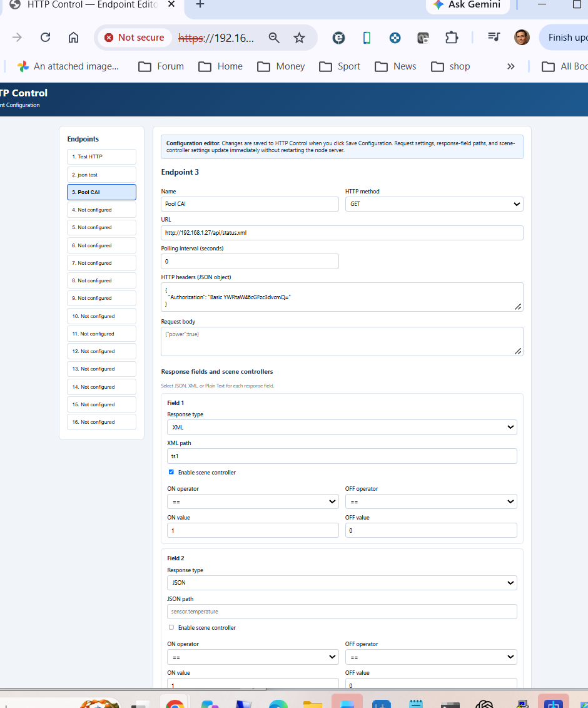
Task: Open the profile avatar menu
Action: 522,38
